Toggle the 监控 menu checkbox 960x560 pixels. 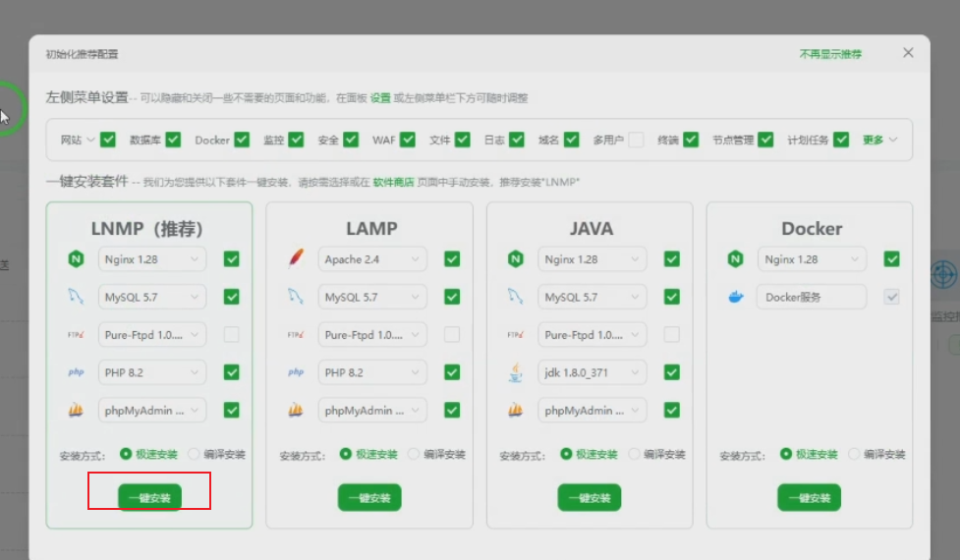pyautogui.click(x=296, y=140)
